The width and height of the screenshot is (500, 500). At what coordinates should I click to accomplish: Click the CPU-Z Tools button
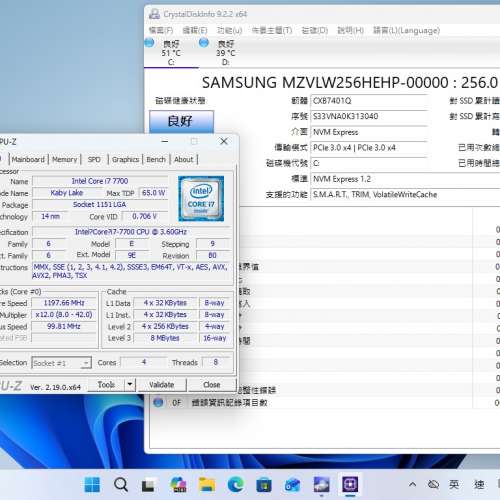click(x=106, y=385)
